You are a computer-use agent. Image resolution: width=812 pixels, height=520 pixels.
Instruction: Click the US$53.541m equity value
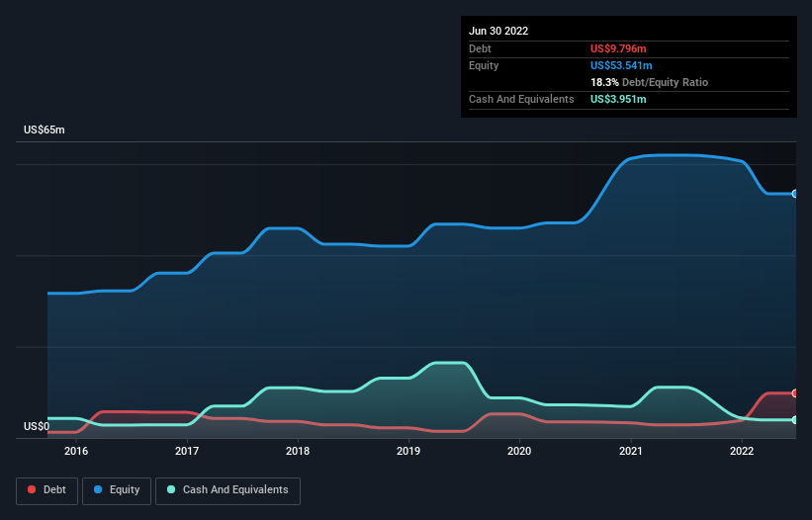[621, 65]
